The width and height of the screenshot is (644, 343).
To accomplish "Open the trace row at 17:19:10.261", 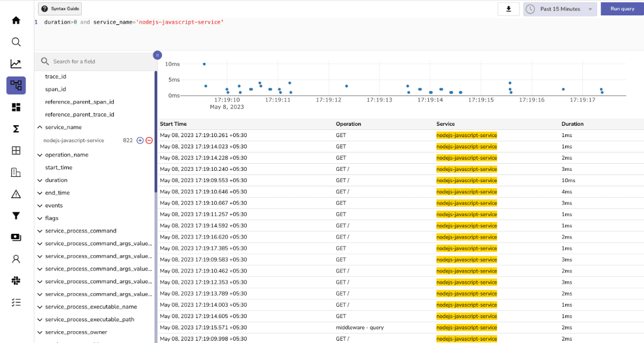I will (x=400, y=135).
